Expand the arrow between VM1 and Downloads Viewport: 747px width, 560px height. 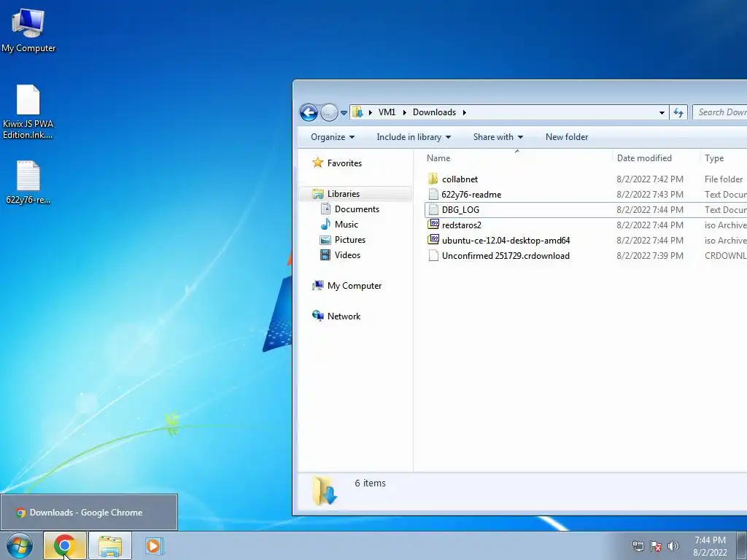click(404, 112)
